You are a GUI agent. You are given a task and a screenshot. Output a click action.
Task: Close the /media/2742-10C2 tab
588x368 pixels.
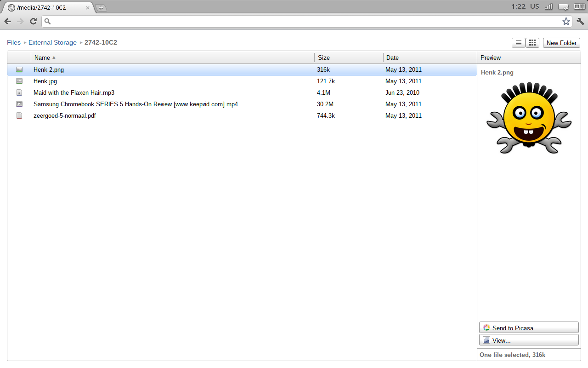[x=88, y=8]
